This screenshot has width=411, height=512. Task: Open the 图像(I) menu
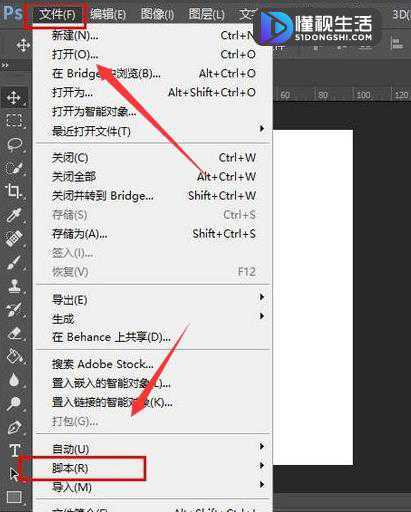pyautogui.click(x=157, y=14)
